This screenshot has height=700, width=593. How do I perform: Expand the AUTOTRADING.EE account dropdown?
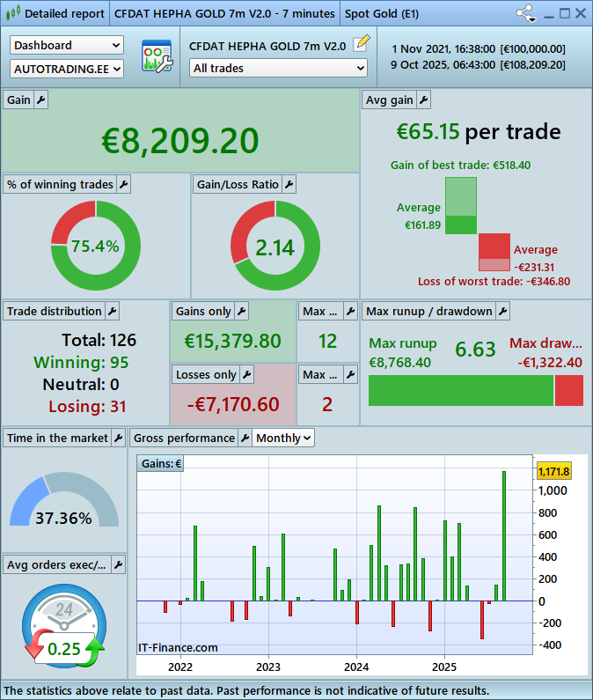[67, 68]
